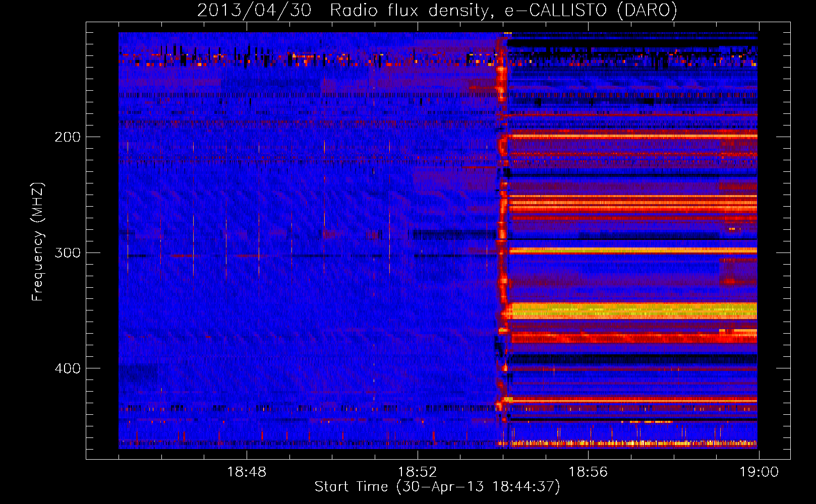
Task: Click the 18:56 time tick label
Action: click(x=588, y=472)
